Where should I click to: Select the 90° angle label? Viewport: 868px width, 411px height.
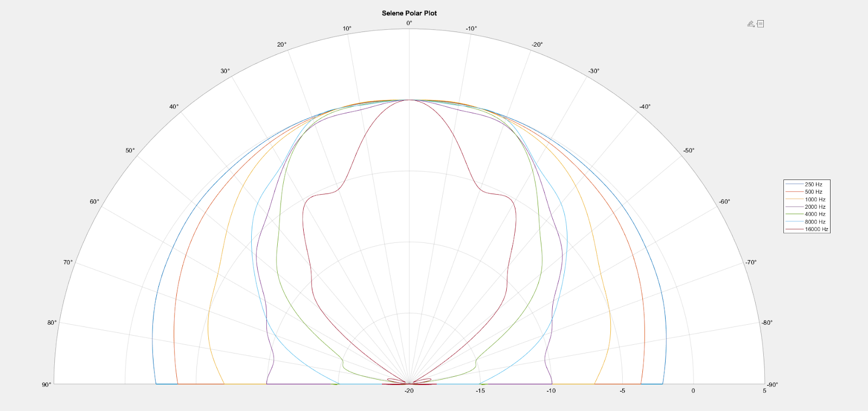pyautogui.click(x=47, y=384)
